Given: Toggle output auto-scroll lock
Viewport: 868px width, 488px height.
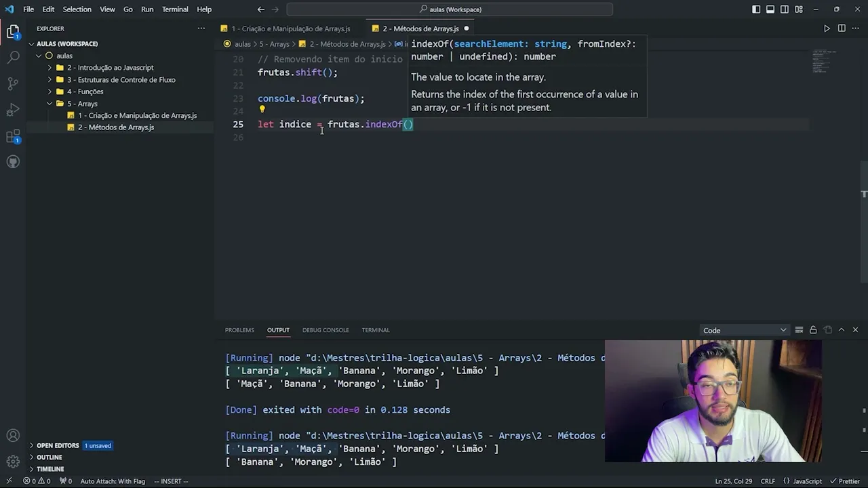Looking at the screenshot, I should click(x=813, y=330).
